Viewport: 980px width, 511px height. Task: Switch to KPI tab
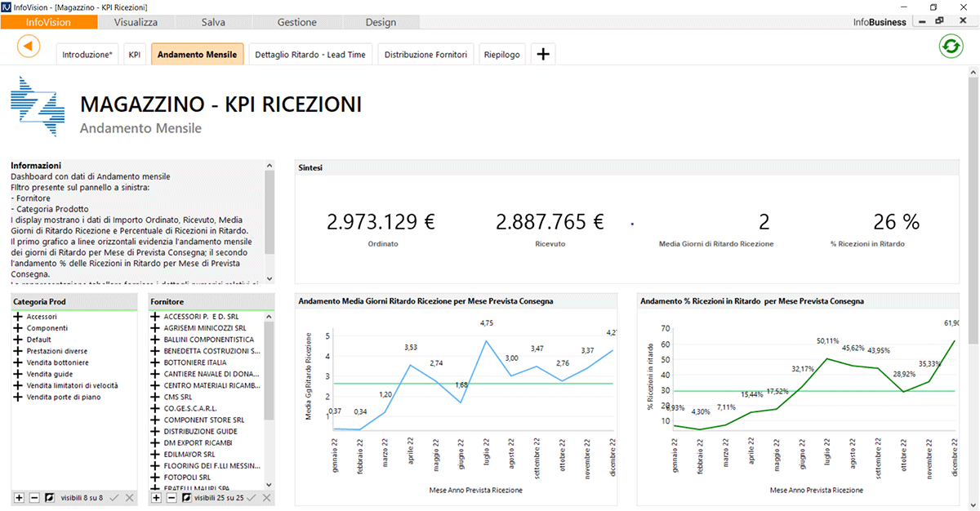pos(135,55)
